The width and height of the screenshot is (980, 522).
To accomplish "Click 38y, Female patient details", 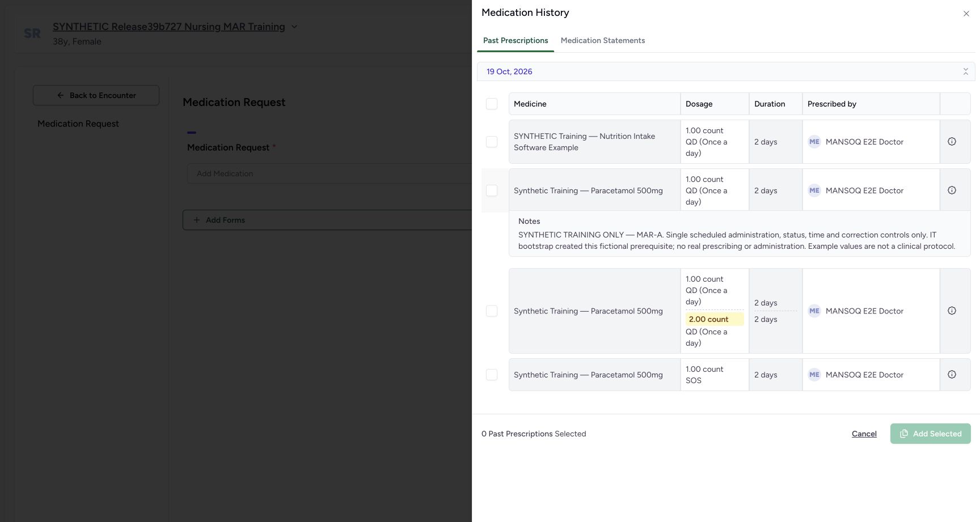I will click(x=77, y=41).
